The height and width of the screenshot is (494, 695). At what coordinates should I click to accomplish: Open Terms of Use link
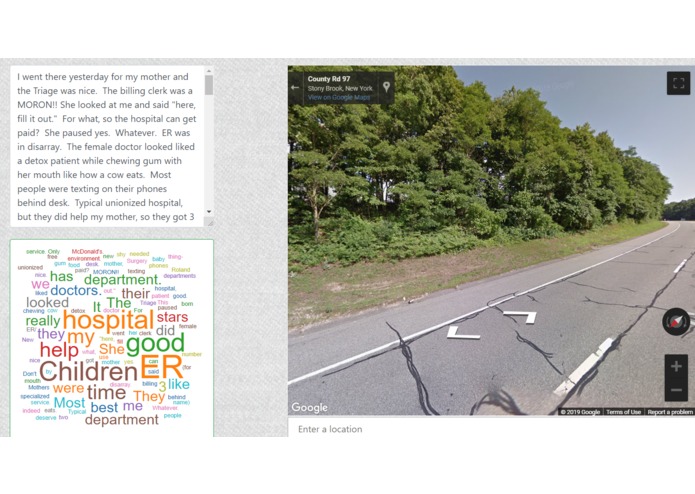(623, 412)
